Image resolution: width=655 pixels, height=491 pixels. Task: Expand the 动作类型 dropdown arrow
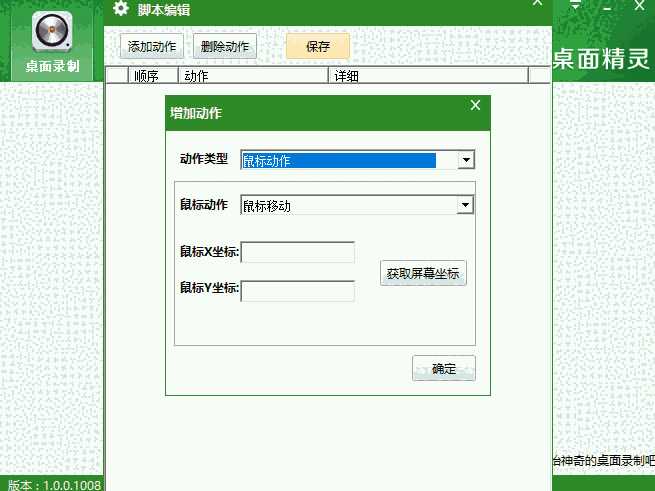tap(466, 160)
